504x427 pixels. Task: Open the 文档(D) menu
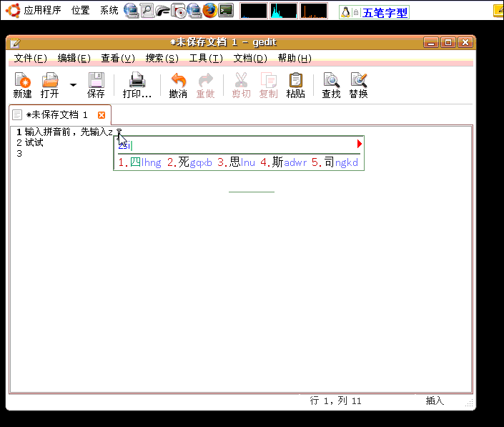tap(250, 58)
